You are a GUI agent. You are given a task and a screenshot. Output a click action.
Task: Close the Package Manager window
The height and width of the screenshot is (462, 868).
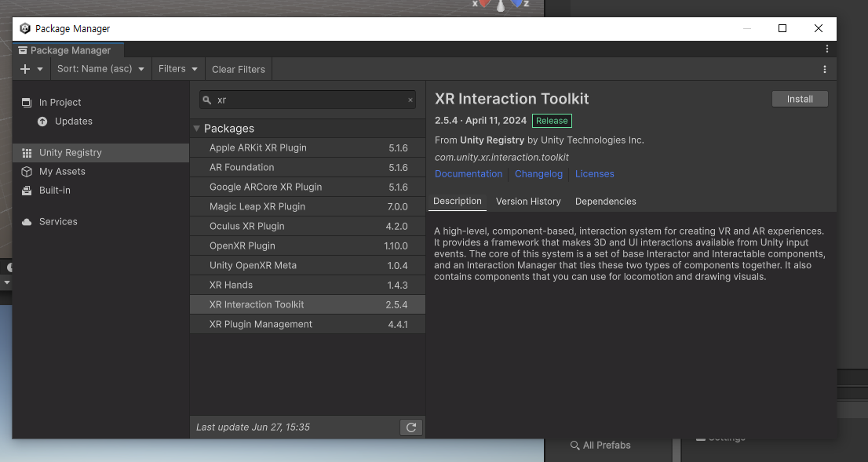[x=819, y=28]
